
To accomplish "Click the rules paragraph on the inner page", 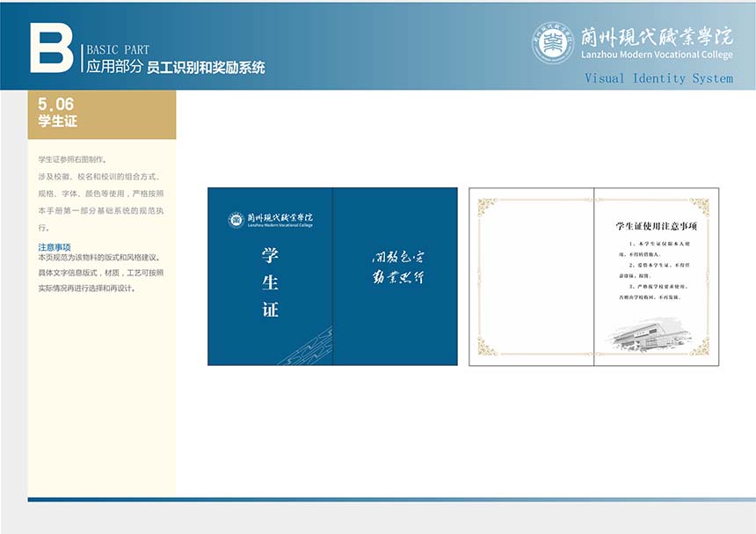I will click(656, 269).
